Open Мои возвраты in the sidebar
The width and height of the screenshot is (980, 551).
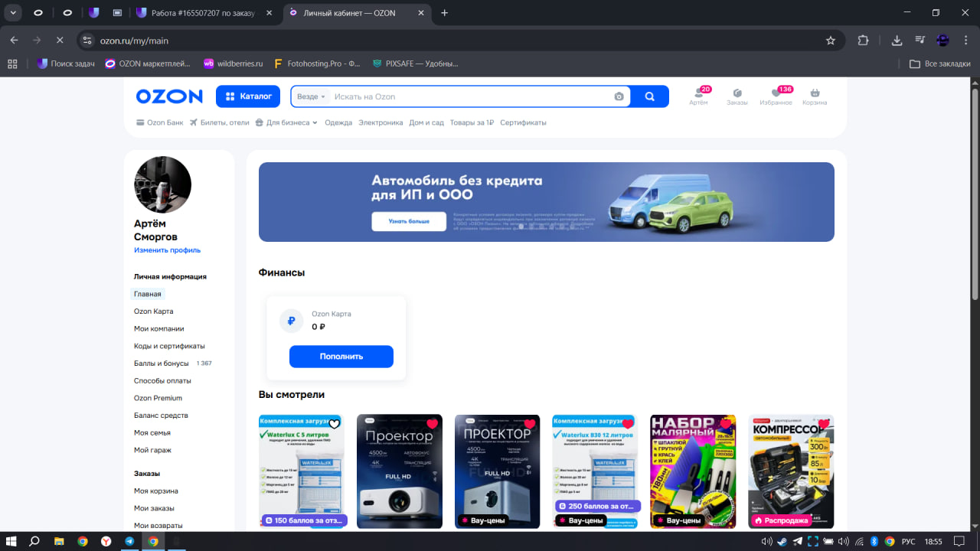[158, 526]
